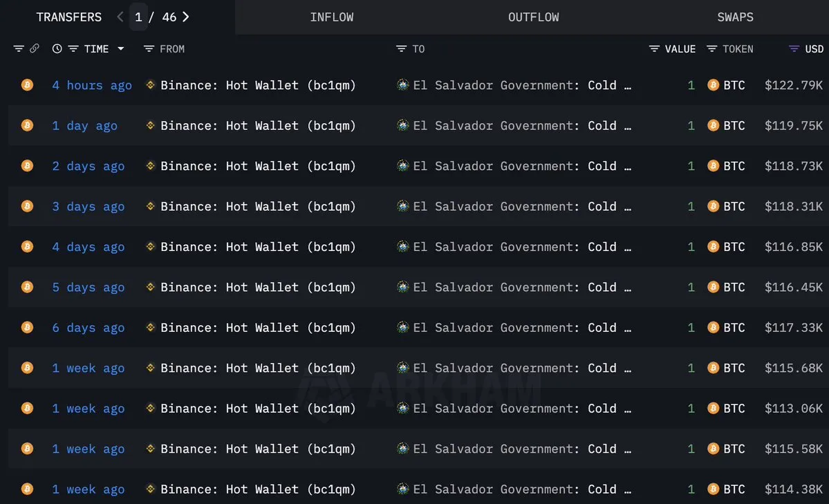Click El Salvador emblem in '1 day ago' row

pyautogui.click(x=403, y=125)
